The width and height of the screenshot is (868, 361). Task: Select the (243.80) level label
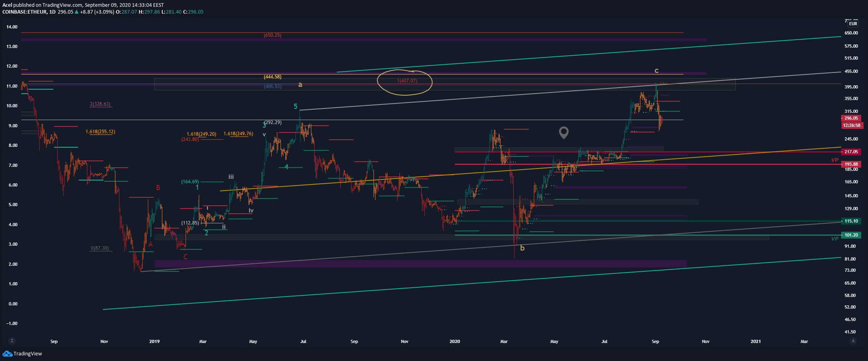pos(190,139)
